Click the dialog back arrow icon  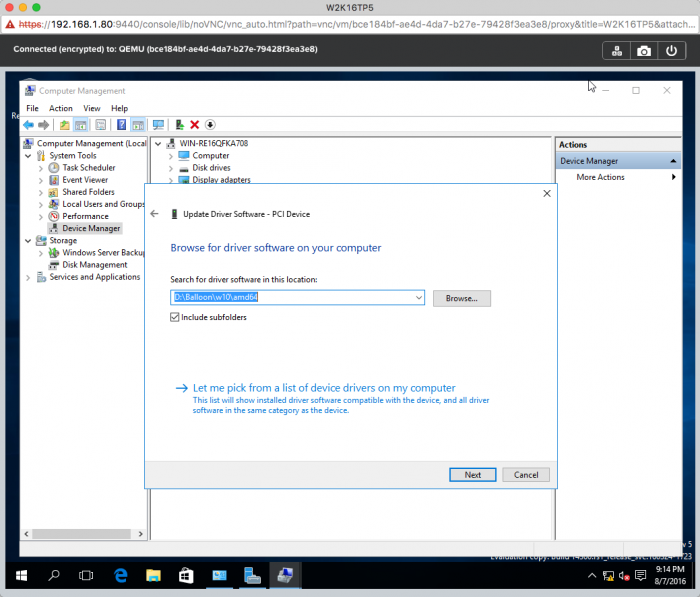(x=154, y=214)
